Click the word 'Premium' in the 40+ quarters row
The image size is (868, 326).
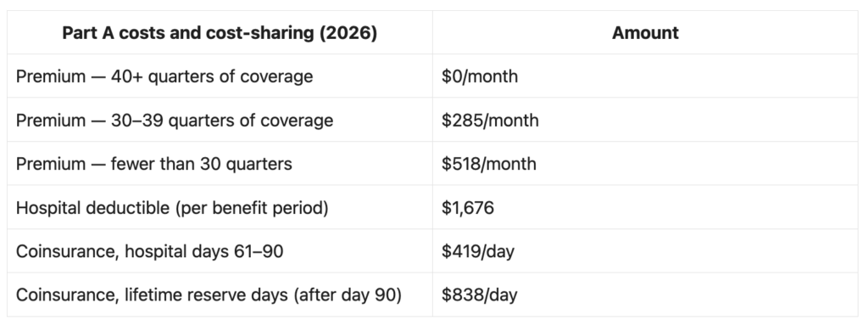(x=50, y=76)
